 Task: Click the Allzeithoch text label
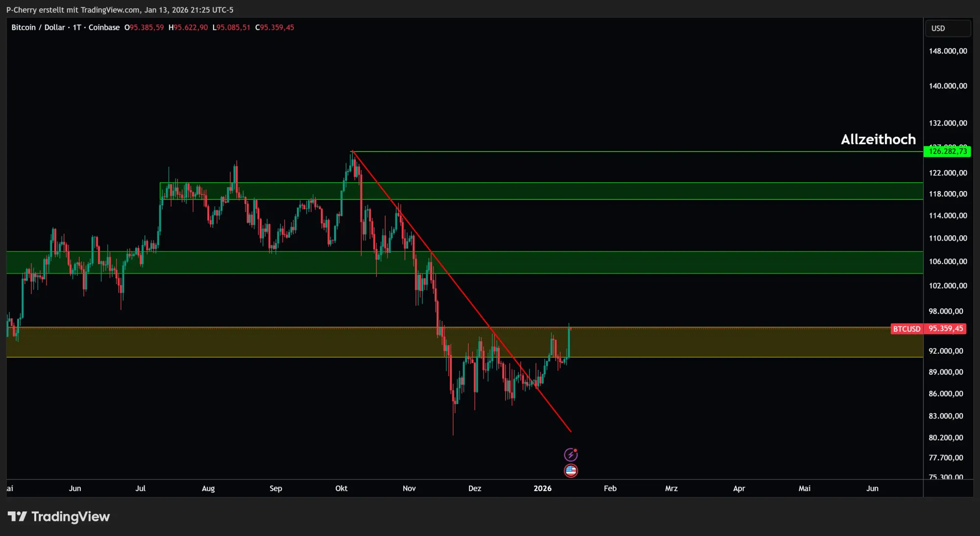pos(879,139)
